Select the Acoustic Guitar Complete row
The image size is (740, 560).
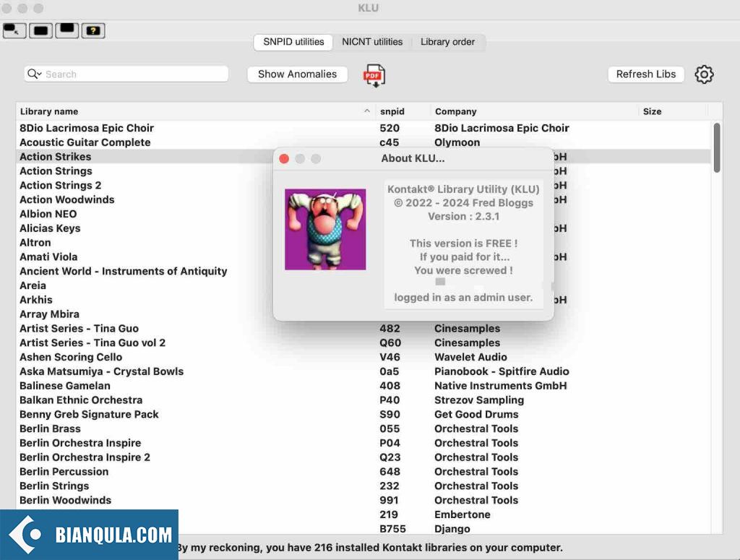click(363, 142)
